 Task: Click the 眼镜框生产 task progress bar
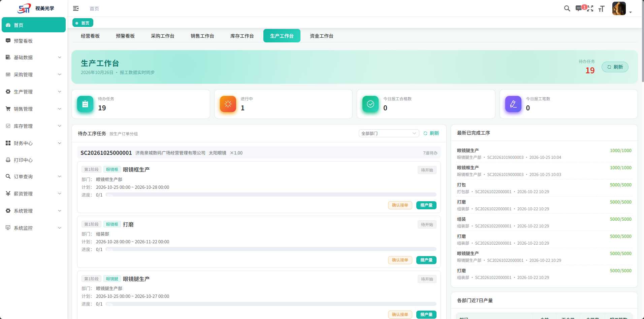271,195
